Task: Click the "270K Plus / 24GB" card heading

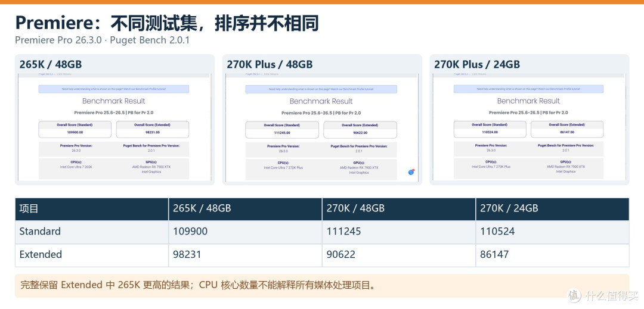Action: pyautogui.click(x=477, y=64)
